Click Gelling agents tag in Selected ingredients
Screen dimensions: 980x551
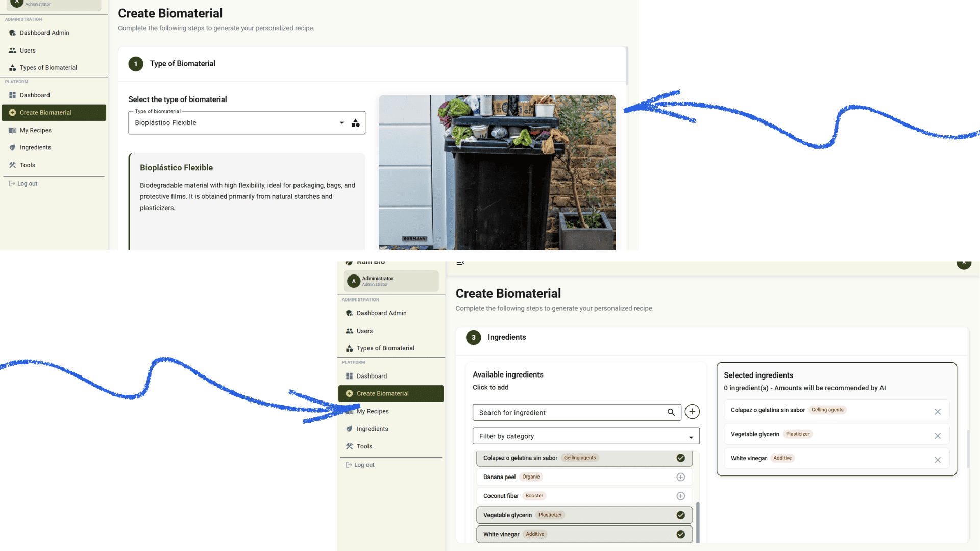[827, 410]
